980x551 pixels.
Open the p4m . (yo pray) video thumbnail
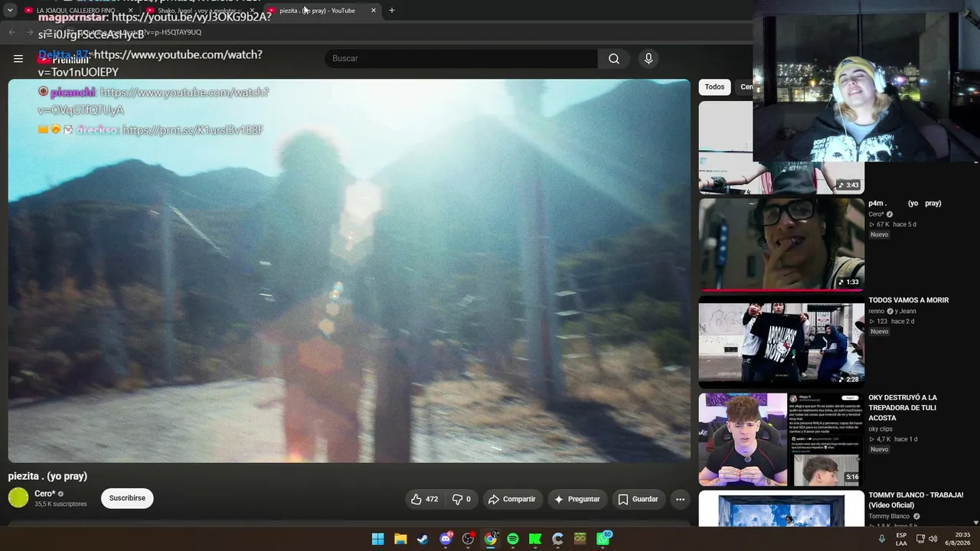[x=782, y=244]
